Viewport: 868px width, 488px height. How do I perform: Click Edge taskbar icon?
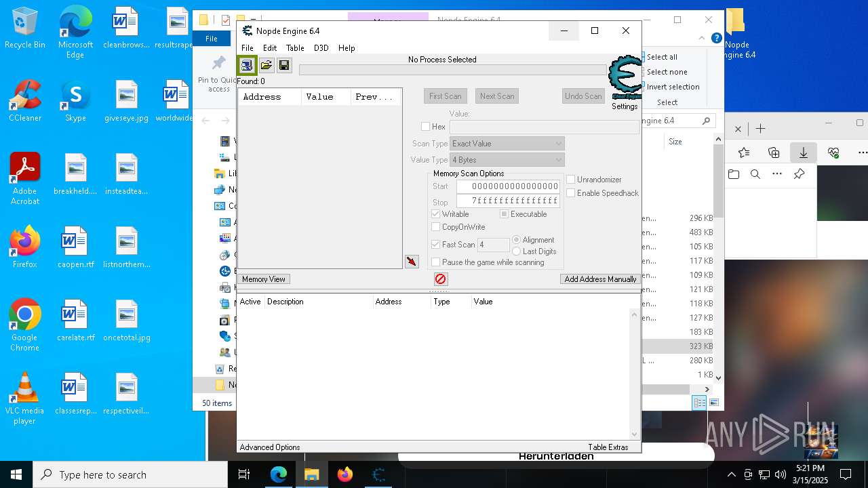pos(279,474)
